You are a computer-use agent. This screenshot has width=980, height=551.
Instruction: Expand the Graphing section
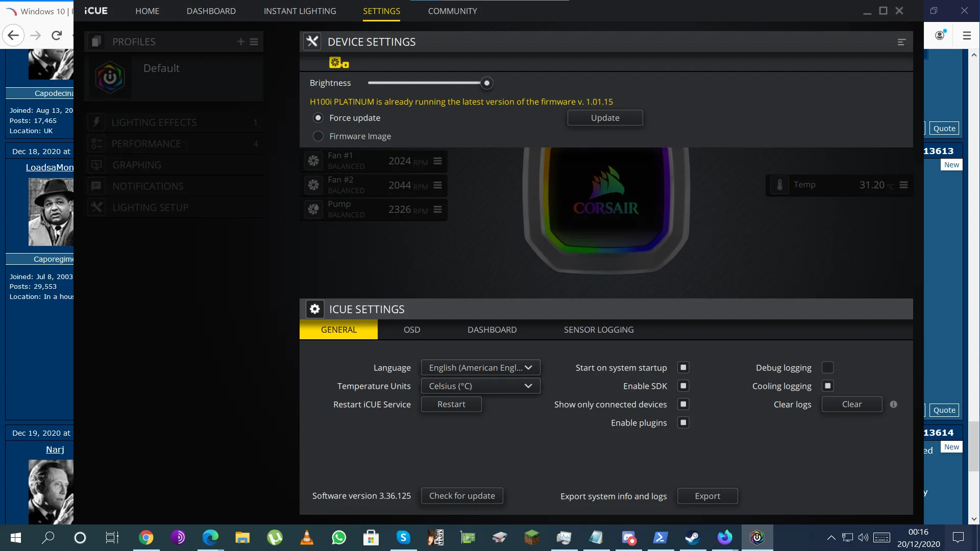(174, 165)
